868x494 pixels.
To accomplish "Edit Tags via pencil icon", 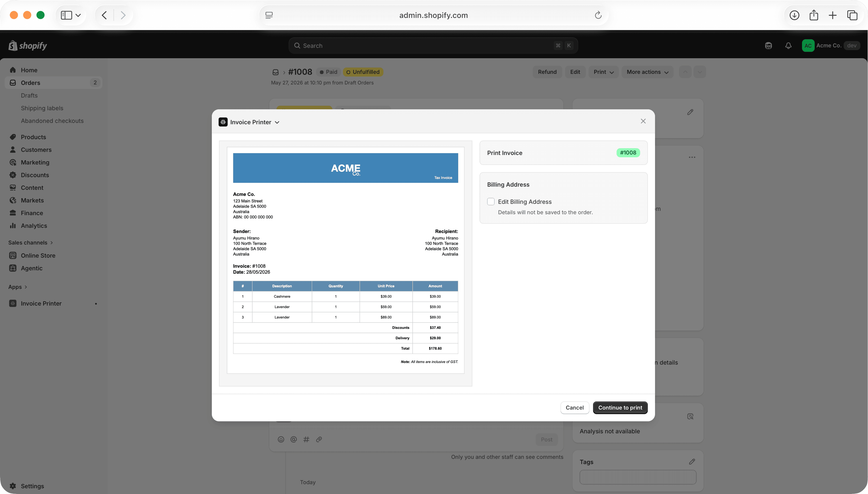I will (692, 461).
